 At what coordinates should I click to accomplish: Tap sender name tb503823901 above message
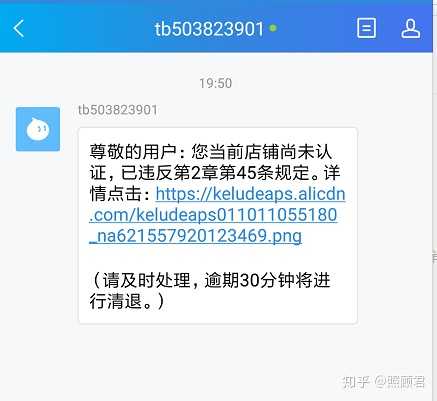pyautogui.click(x=117, y=110)
